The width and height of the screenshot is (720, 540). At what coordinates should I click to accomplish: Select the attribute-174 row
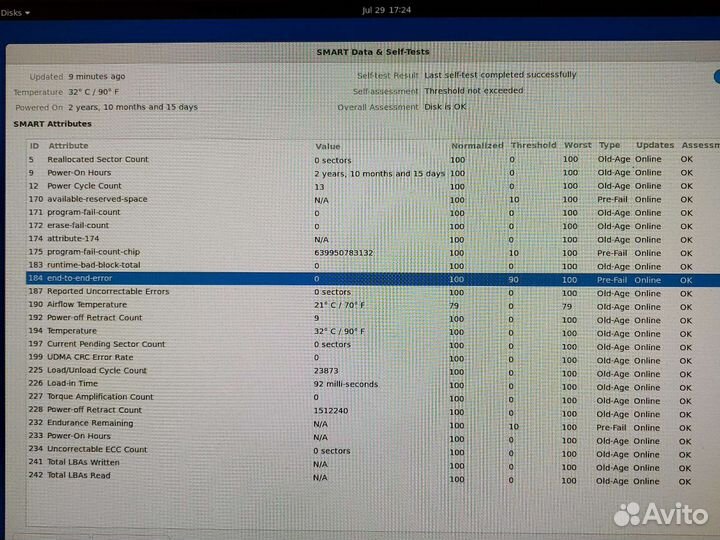pyautogui.click(x=373, y=239)
